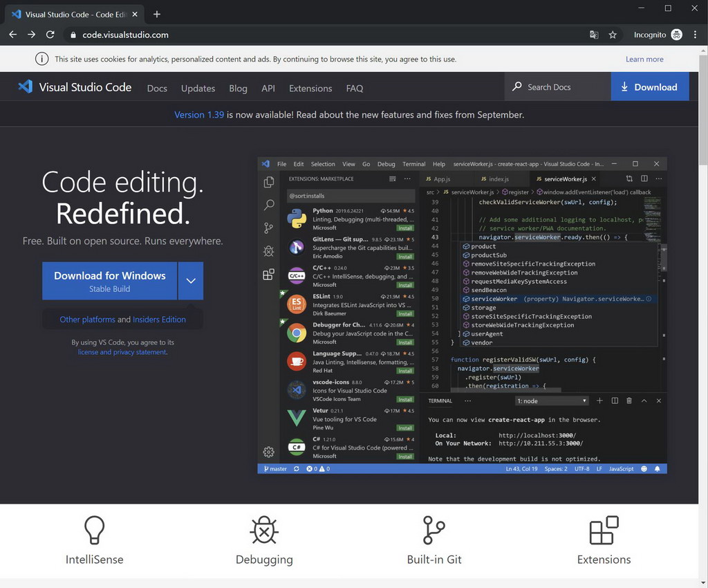Go back to previous page
The image size is (708, 588).
coord(12,35)
